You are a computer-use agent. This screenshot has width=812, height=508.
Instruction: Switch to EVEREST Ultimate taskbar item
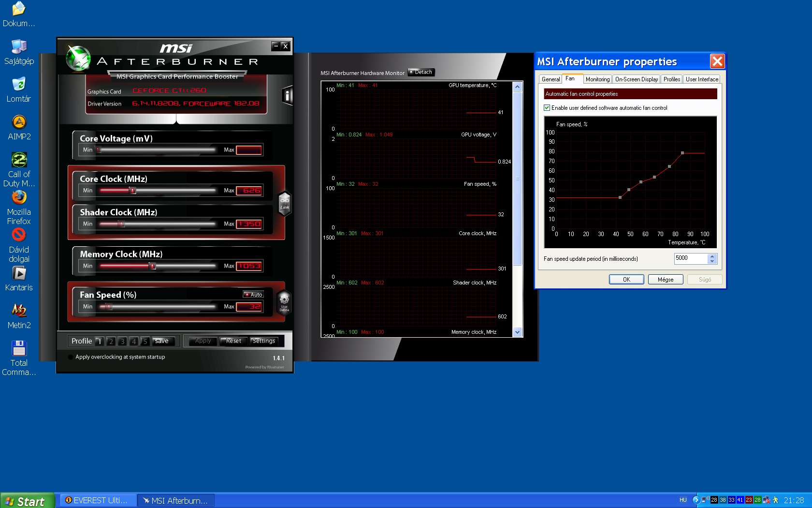coord(99,500)
